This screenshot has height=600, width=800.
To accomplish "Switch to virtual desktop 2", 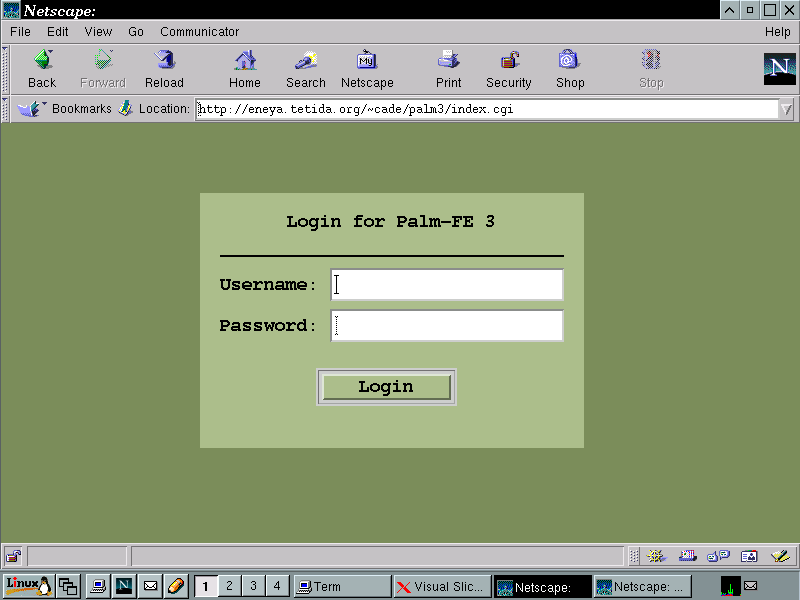I will click(x=229, y=586).
